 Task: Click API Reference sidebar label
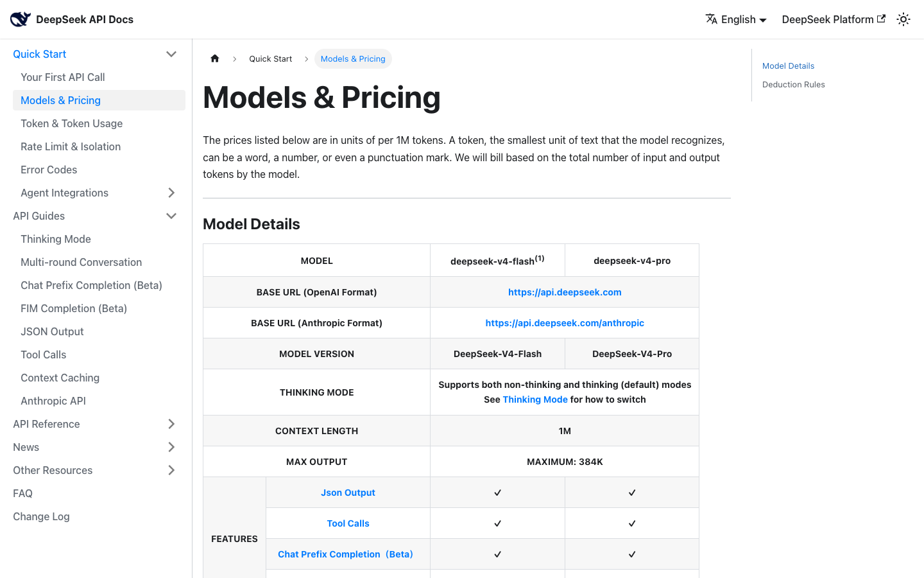pos(47,424)
